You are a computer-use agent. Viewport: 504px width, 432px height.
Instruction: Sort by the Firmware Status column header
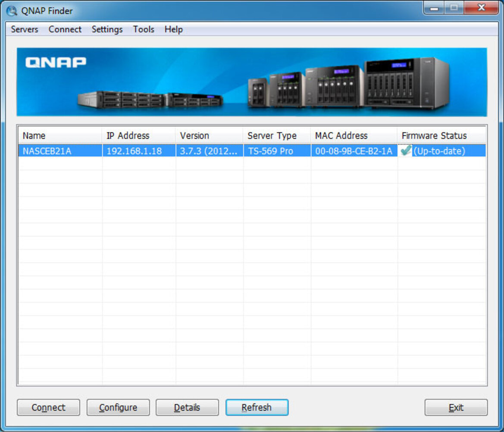(441, 135)
